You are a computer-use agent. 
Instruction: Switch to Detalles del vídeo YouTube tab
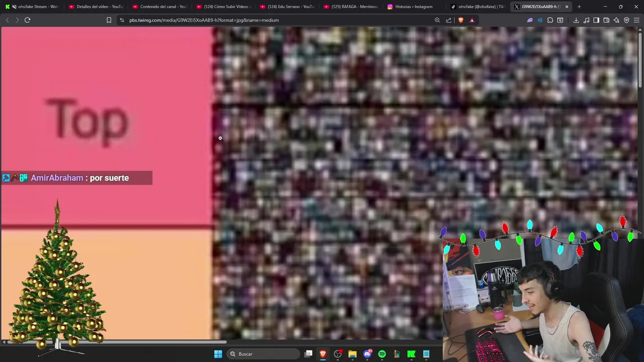(96, 7)
